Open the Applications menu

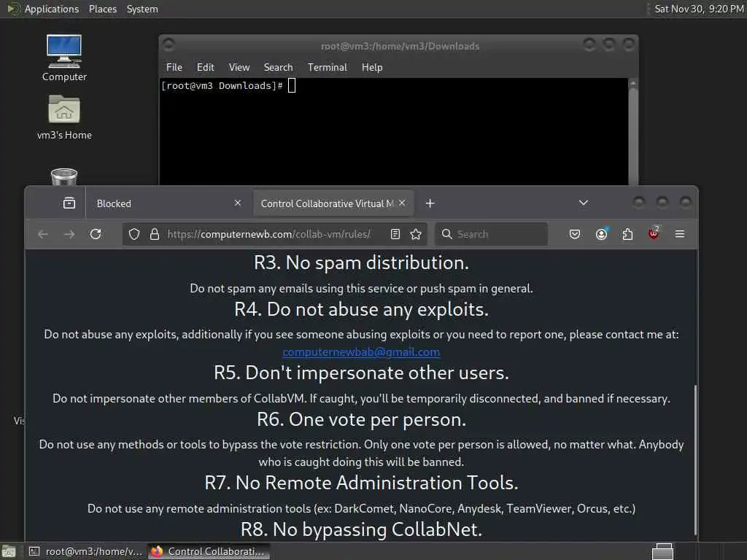point(52,9)
